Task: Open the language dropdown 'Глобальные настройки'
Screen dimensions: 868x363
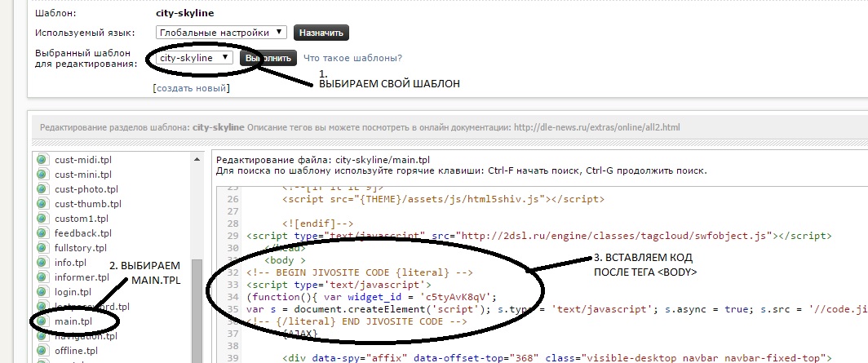Action: [x=221, y=33]
